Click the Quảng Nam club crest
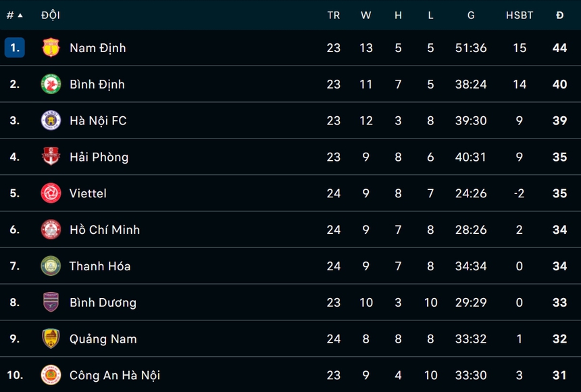The image size is (581, 392). pos(51,339)
